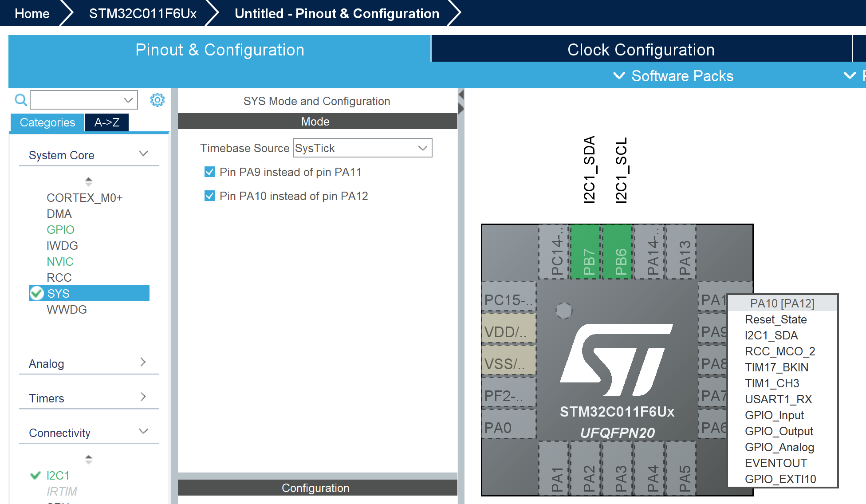Select I2C1_SDA from the PA10 pin menu
Viewport: 866px width, 504px height.
[x=771, y=335]
